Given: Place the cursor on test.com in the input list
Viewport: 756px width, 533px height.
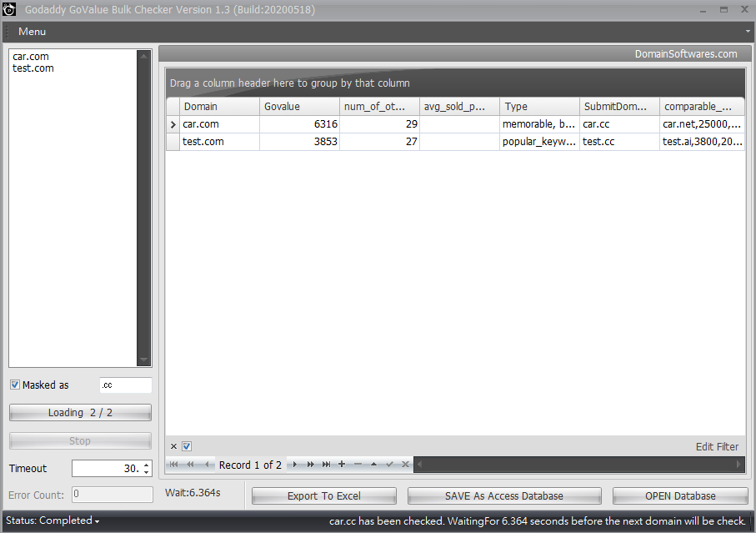Looking at the screenshot, I should click(33, 68).
